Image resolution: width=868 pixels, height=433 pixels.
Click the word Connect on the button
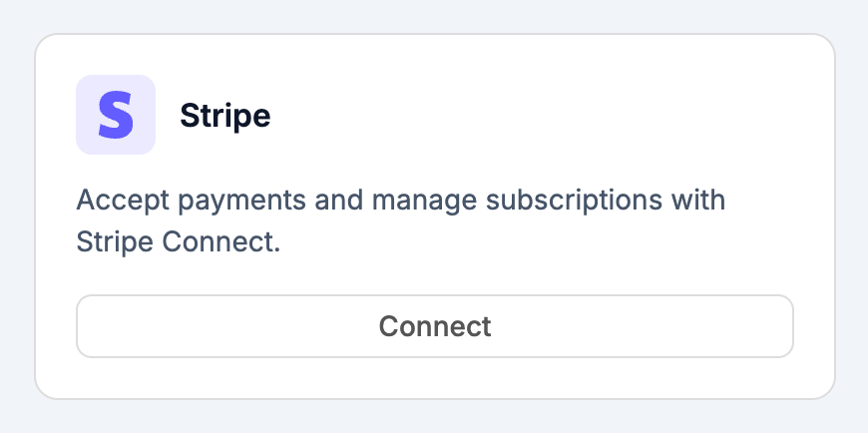tap(434, 326)
